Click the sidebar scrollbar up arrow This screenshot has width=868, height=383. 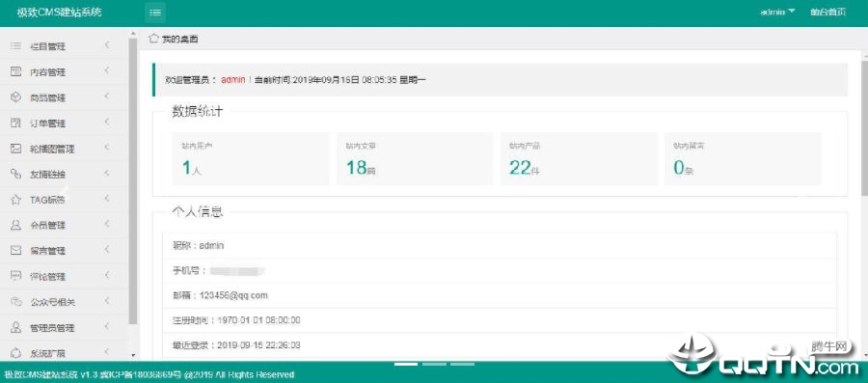coord(133,33)
